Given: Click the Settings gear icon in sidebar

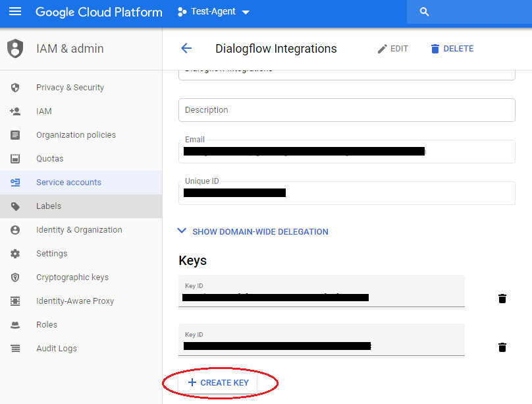Looking at the screenshot, I should [x=15, y=254].
